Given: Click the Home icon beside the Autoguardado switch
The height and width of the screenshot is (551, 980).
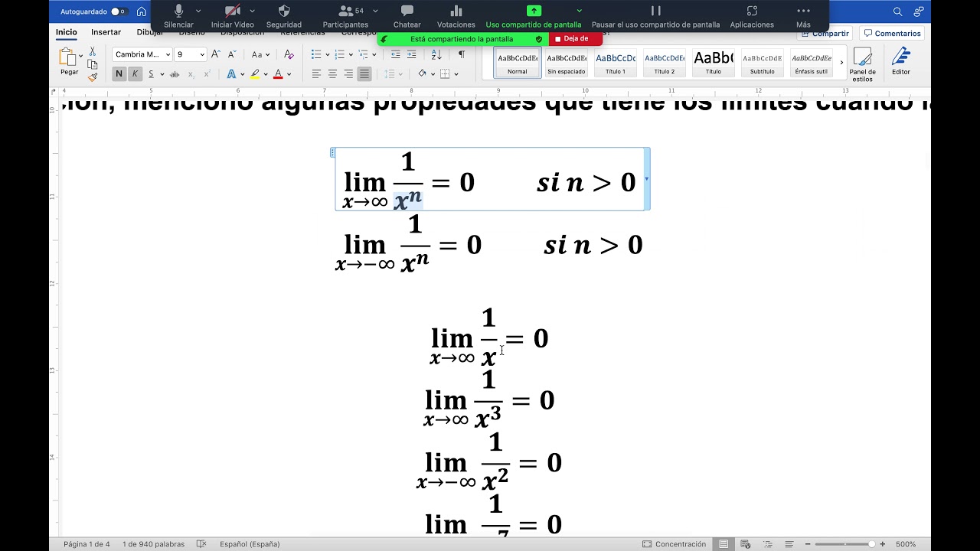Looking at the screenshot, I should pyautogui.click(x=142, y=11).
